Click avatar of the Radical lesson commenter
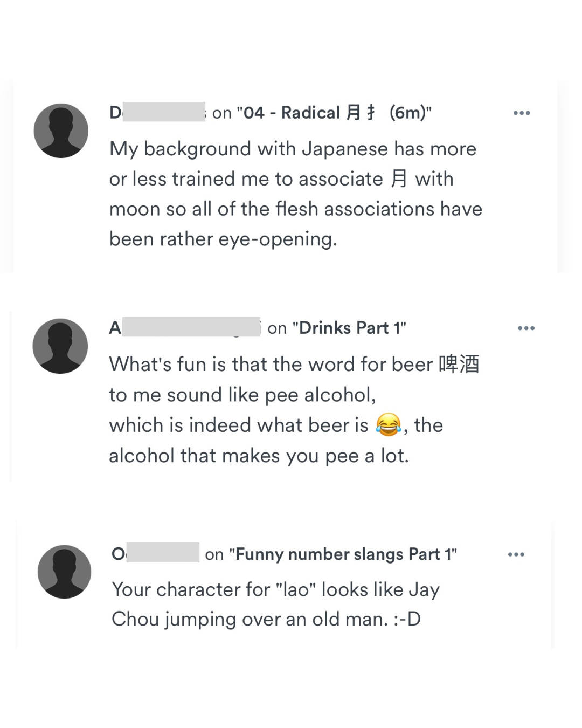582x728 pixels. point(61,131)
